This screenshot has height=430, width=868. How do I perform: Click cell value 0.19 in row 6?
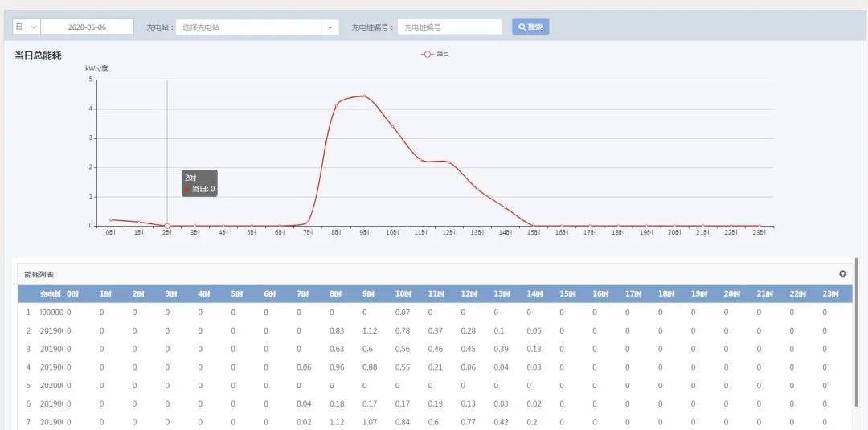pos(435,403)
